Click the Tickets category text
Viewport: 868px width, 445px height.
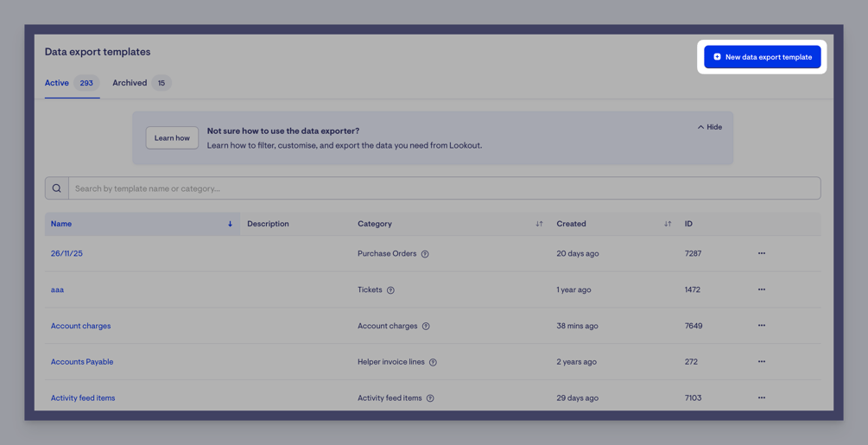coord(370,289)
